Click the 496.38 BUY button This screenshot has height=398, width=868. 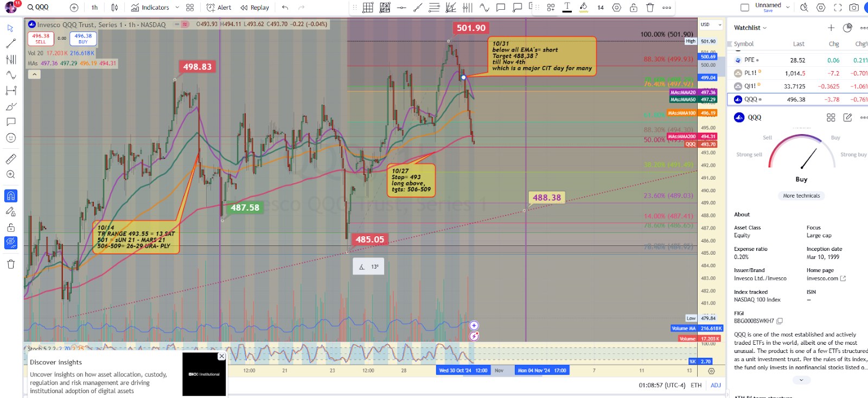pos(83,39)
